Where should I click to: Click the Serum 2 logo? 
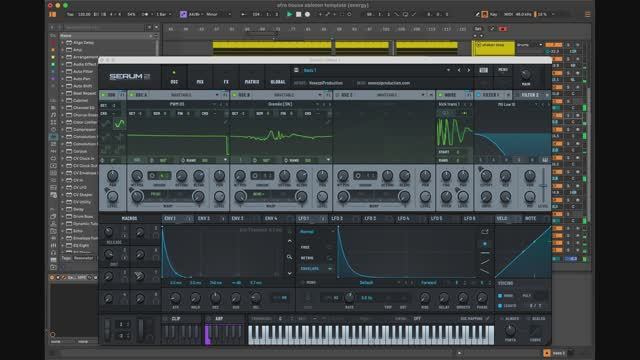tap(129, 76)
